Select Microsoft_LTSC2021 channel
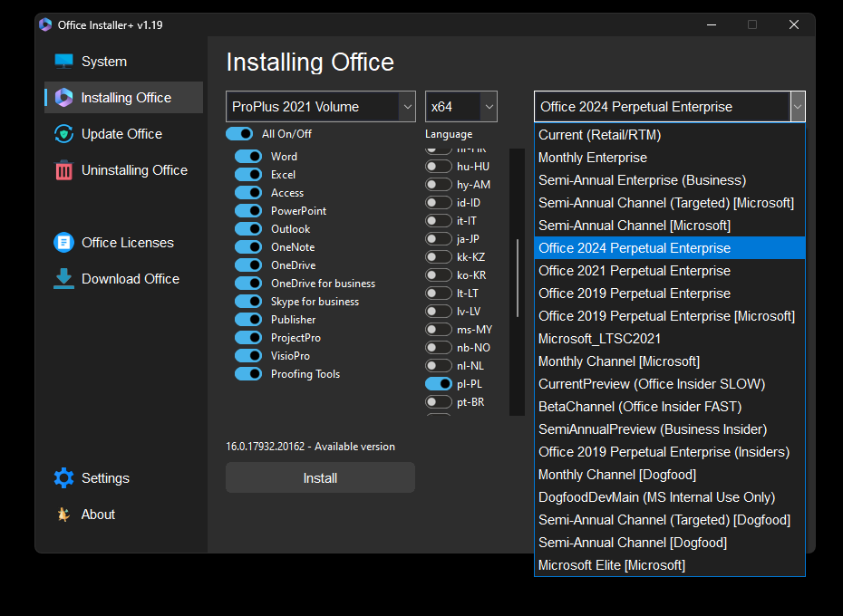The width and height of the screenshot is (843, 616). point(669,339)
